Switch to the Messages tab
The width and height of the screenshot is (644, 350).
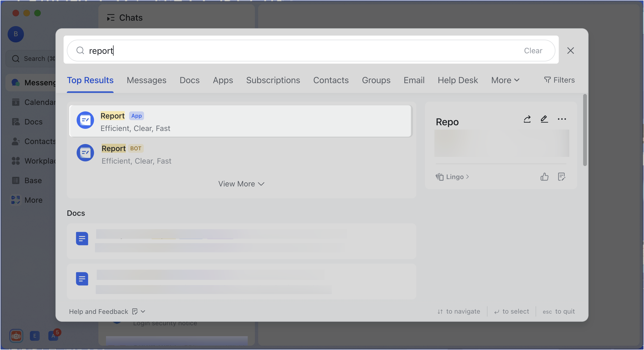tap(146, 80)
